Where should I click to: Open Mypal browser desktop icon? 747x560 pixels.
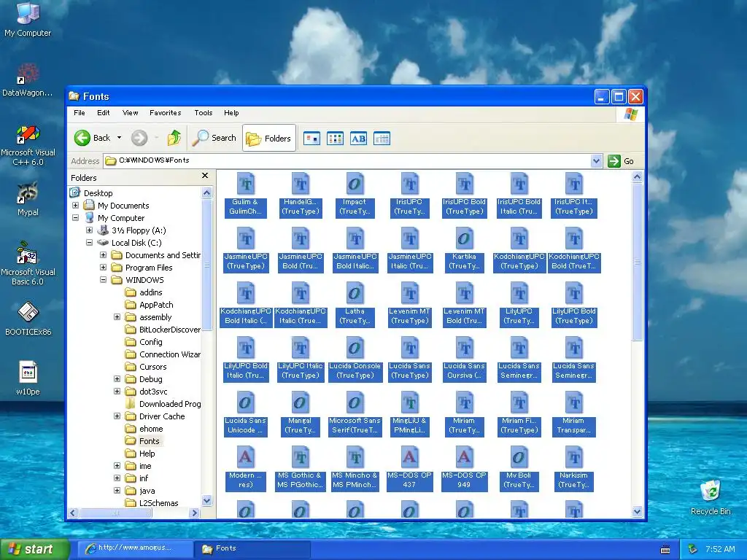pyautogui.click(x=28, y=200)
